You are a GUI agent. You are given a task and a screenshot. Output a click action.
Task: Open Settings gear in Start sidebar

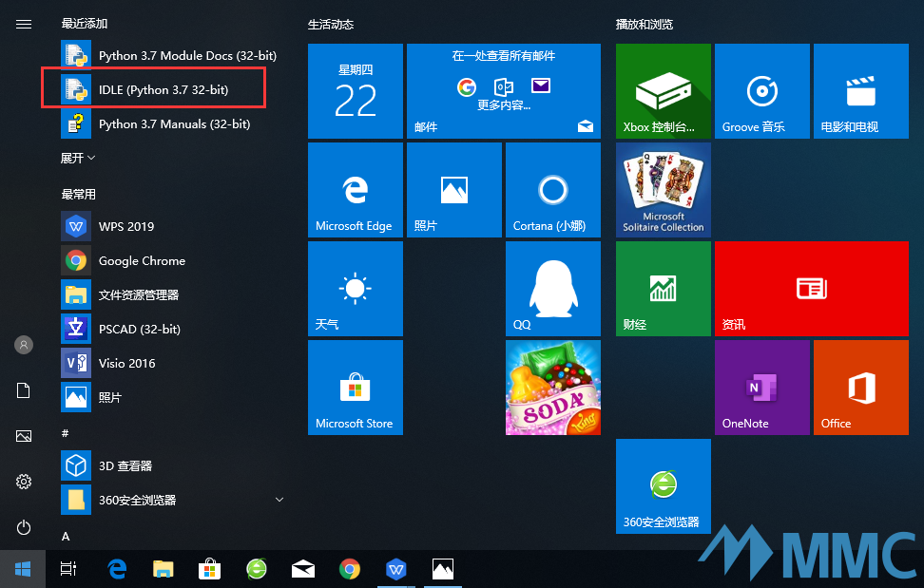pyautogui.click(x=24, y=482)
